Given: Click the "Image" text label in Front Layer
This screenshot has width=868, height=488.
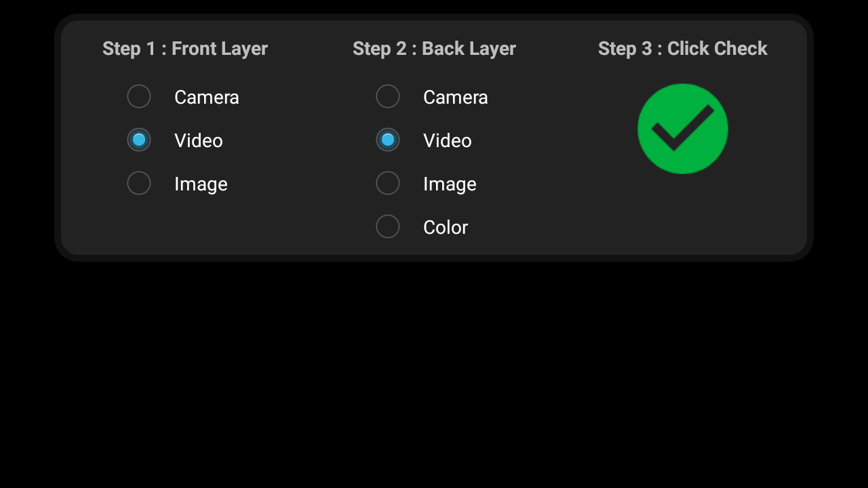Looking at the screenshot, I should click(201, 184).
